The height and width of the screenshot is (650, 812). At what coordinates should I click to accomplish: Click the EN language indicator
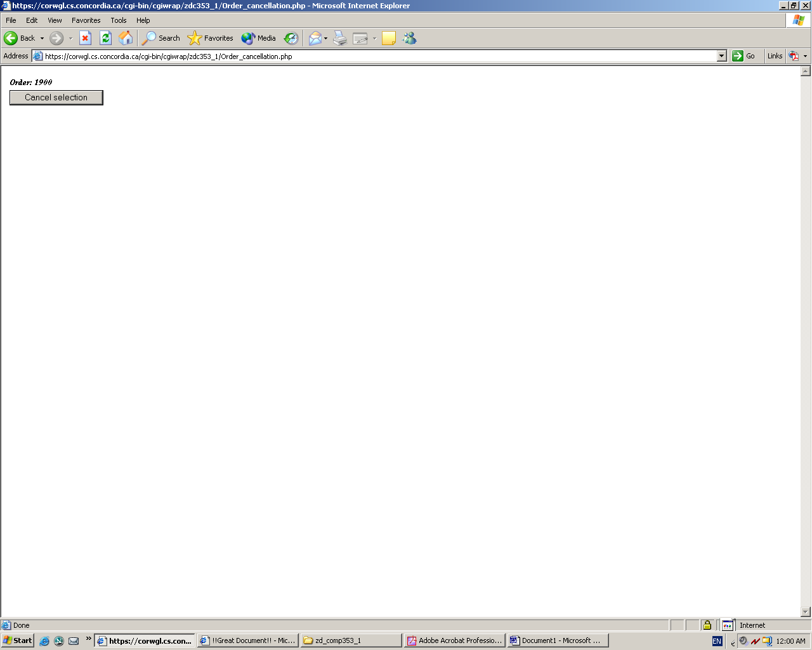tap(717, 641)
